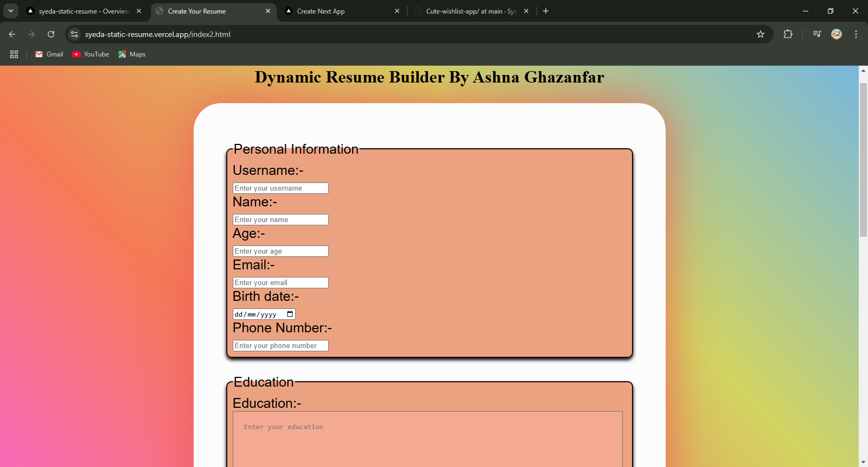Open the Extensions puzzle icon
868x467 pixels.
click(788, 34)
